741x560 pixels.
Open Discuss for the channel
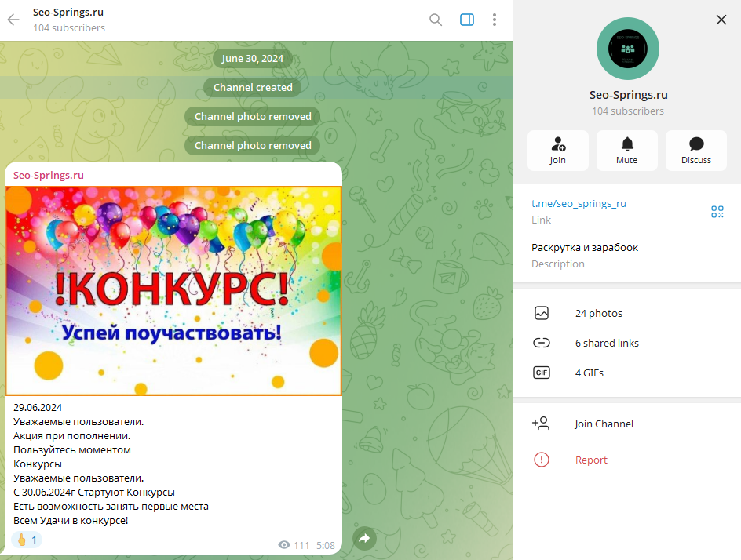(x=696, y=151)
